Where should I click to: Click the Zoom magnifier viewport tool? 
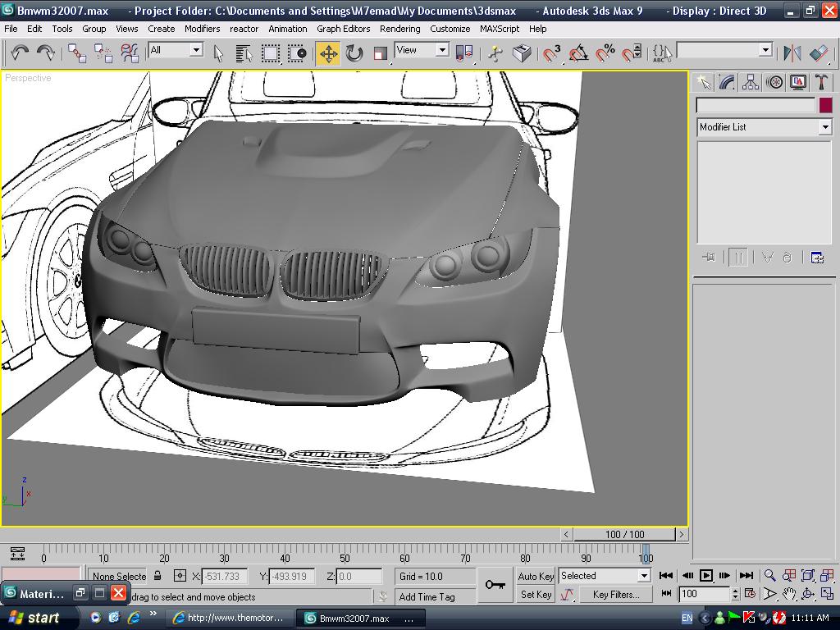click(x=769, y=575)
